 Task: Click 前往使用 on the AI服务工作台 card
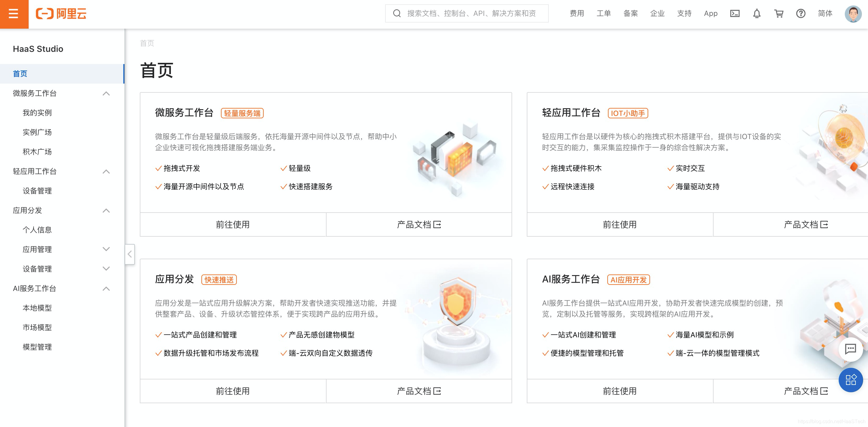(620, 391)
